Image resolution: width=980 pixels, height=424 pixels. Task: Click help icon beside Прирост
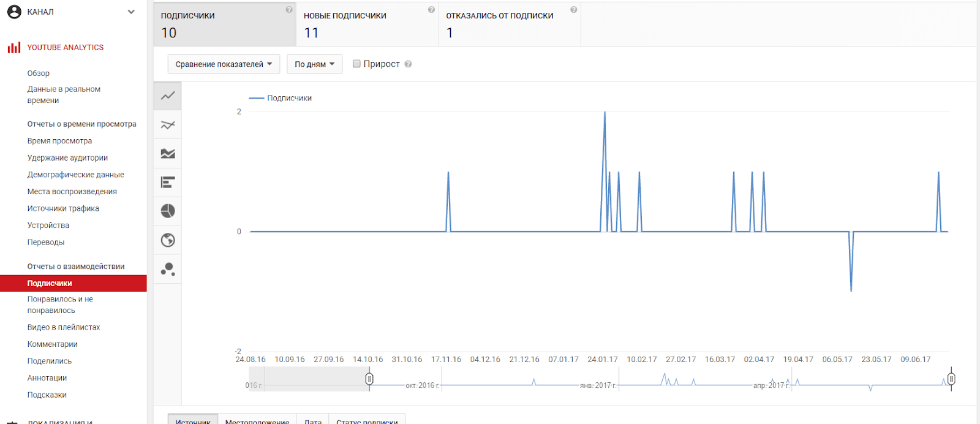tap(408, 64)
